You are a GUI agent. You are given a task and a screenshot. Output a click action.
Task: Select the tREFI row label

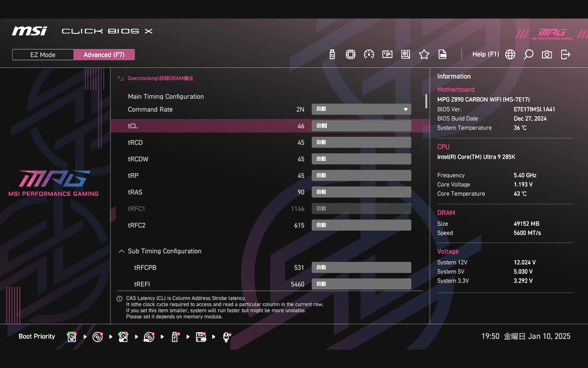pyautogui.click(x=142, y=284)
